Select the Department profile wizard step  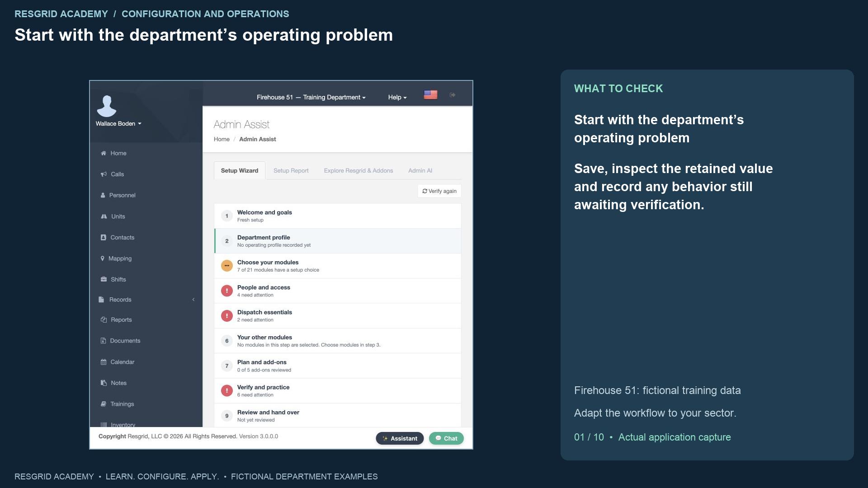(338, 241)
